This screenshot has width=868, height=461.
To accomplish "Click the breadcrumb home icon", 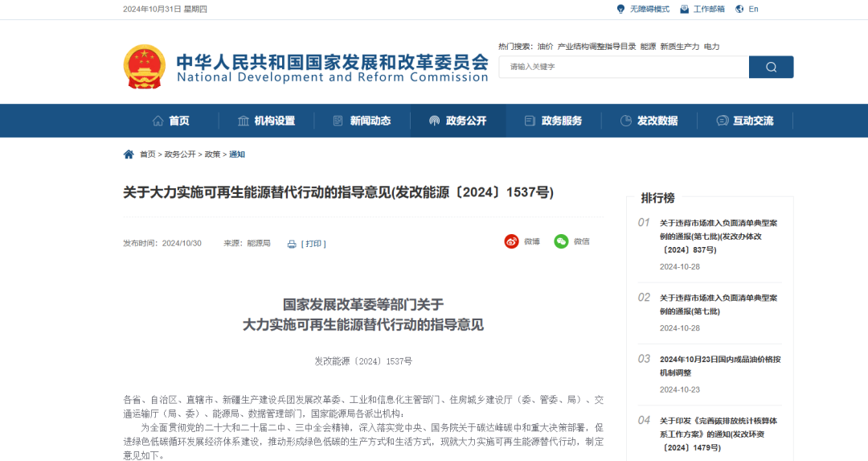I will point(129,154).
